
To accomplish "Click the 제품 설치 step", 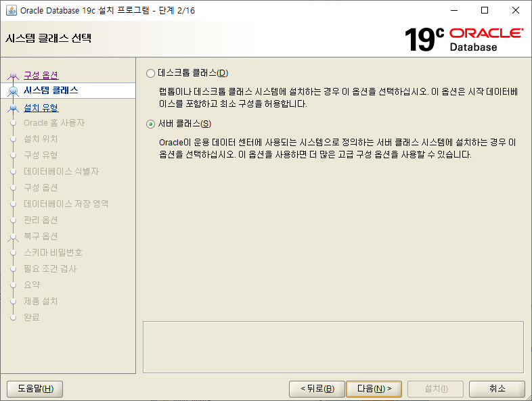I will 41,301.
